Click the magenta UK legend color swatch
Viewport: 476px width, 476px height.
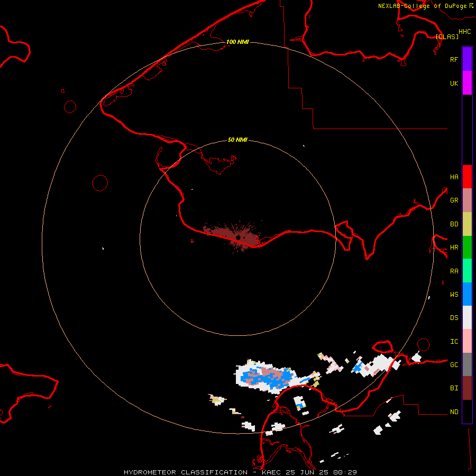467,83
